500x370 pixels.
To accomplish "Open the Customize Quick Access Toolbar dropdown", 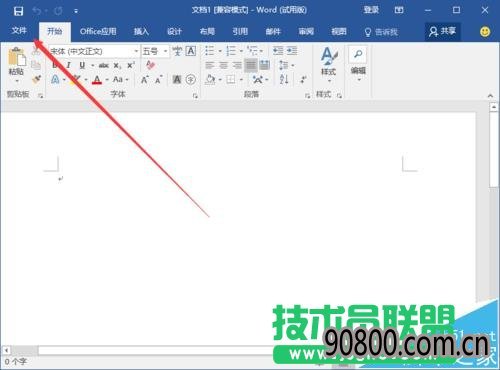I will [x=76, y=11].
